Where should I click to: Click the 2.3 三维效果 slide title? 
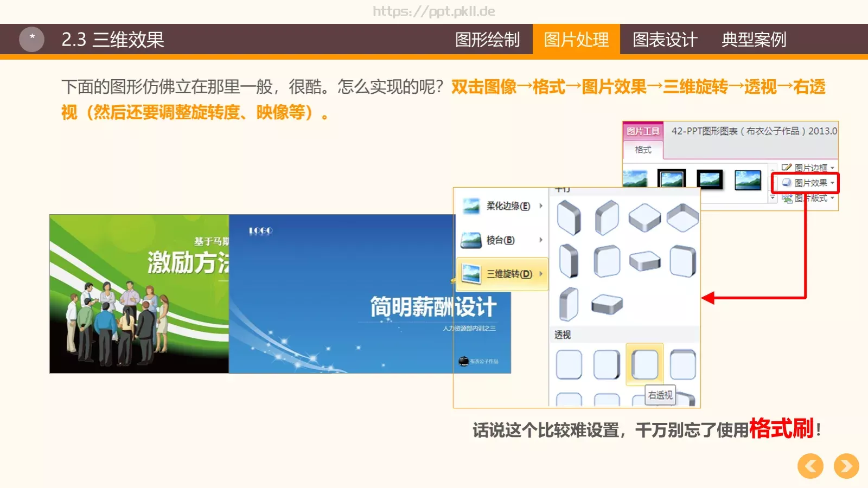[x=112, y=40]
